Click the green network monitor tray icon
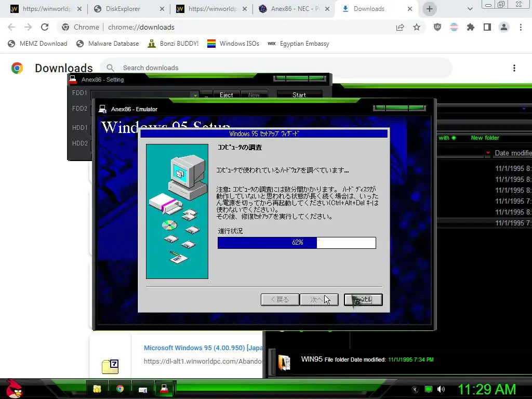Image resolution: width=532 pixels, height=399 pixels. pos(429,389)
